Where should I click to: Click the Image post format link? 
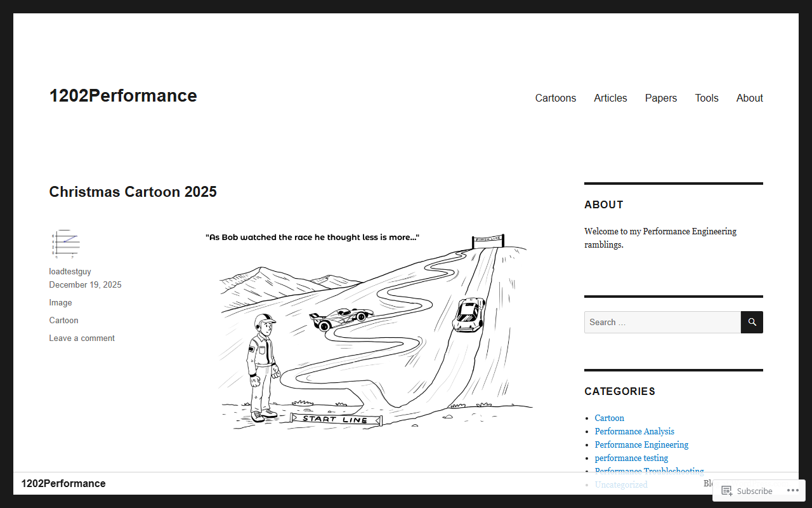[x=60, y=303]
